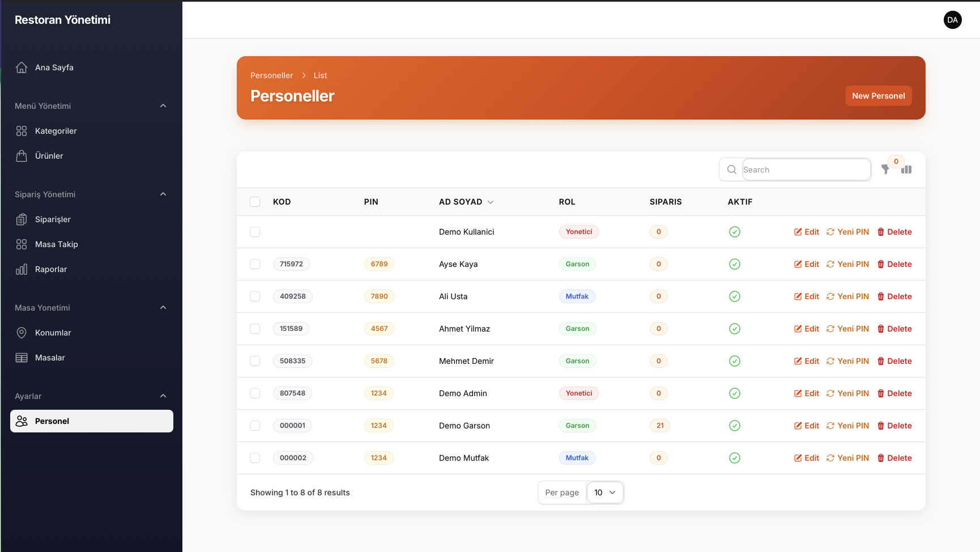Screen dimensions: 980x552
Task: Click the Ana Sayfa home icon
Action: pos(22,67)
